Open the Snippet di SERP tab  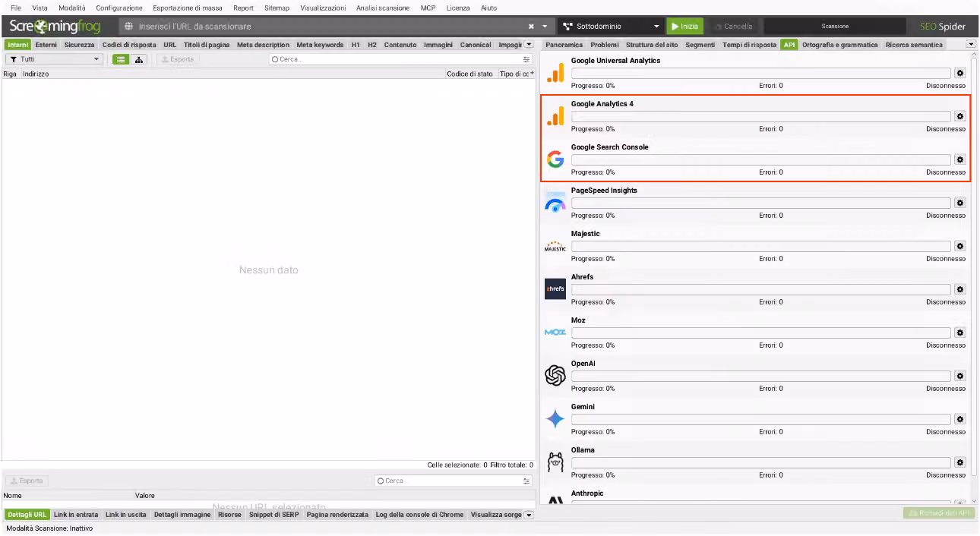click(x=274, y=515)
